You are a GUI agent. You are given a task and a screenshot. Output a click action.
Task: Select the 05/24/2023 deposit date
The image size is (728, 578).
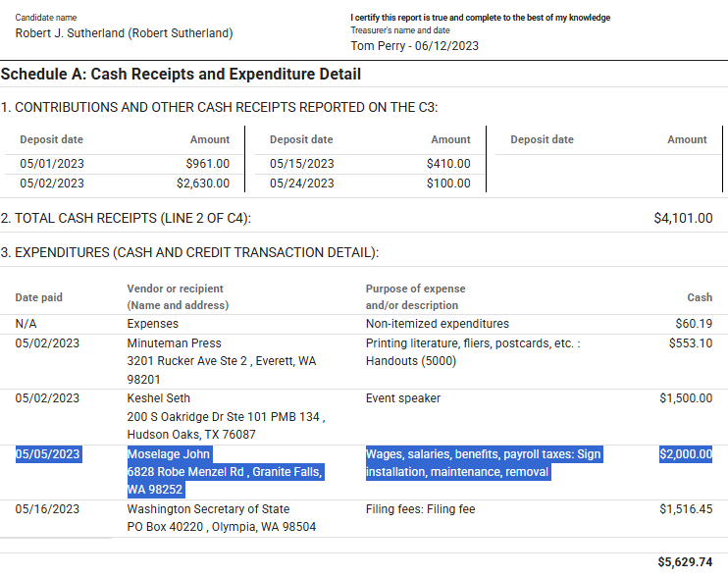302,184
